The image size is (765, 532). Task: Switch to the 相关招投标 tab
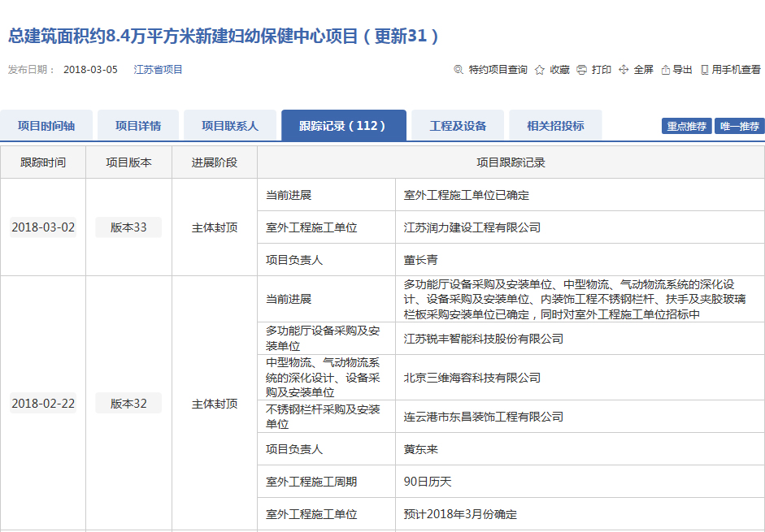tap(555, 126)
